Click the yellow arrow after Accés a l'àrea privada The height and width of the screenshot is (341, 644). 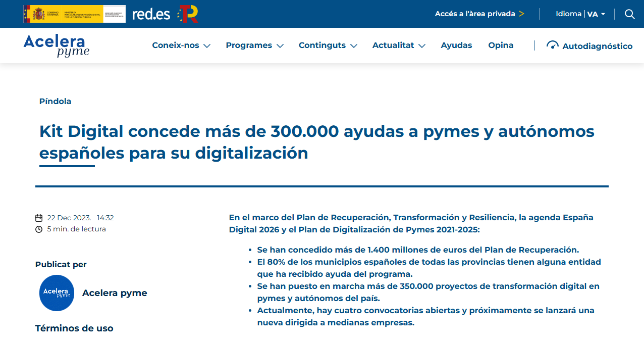521,14
